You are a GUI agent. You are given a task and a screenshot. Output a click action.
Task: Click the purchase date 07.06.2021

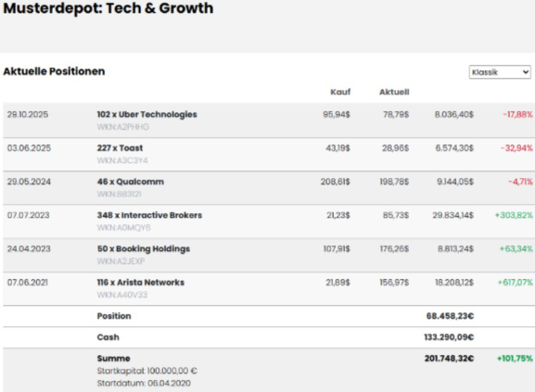coord(28,283)
